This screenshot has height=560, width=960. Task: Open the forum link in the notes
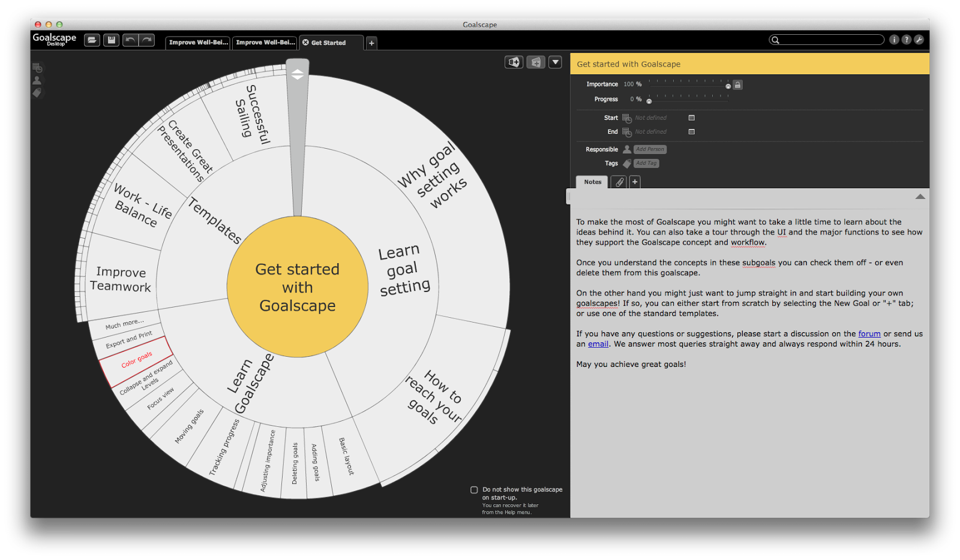click(x=869, y=333)
